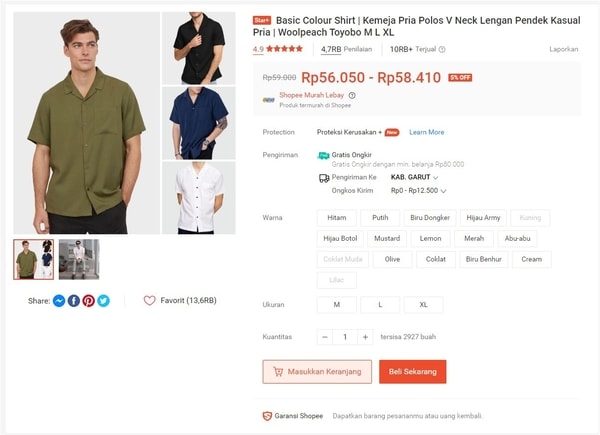
Task: Click the Learn More protection link
Action: coord(426,132)
